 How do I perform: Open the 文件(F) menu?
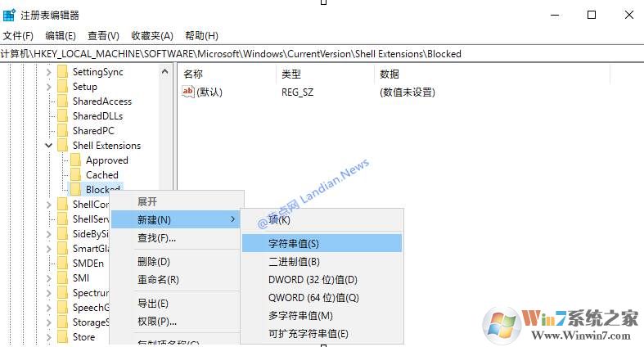point(18,36)
